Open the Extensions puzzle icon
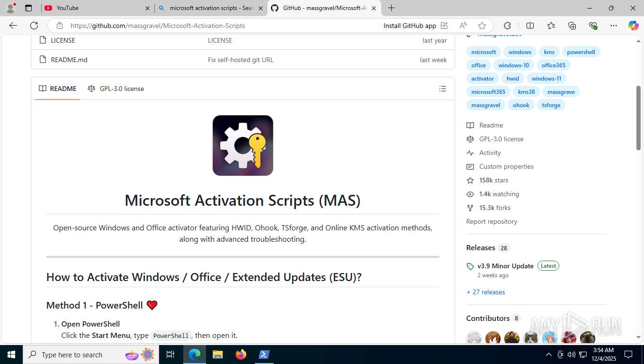 coord(507,26)
